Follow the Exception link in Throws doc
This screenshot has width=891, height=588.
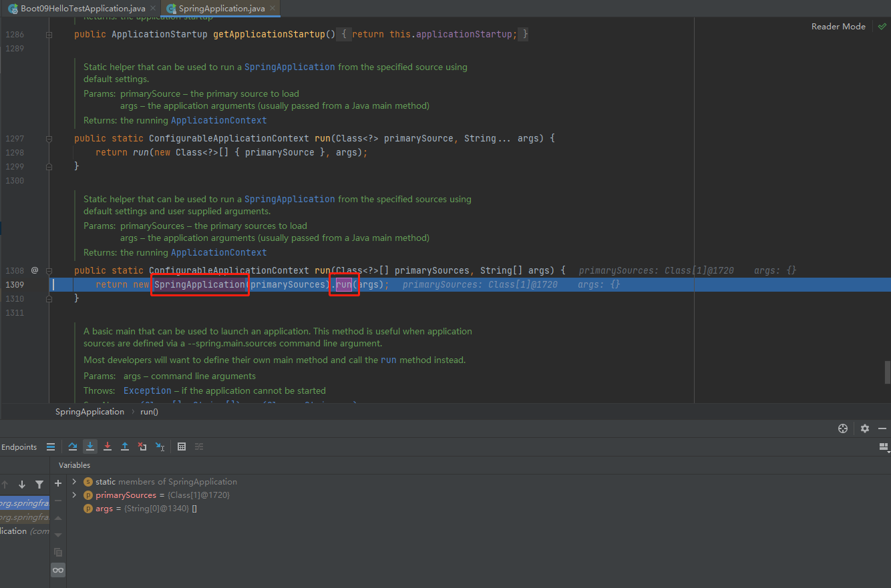pos(148,390)
